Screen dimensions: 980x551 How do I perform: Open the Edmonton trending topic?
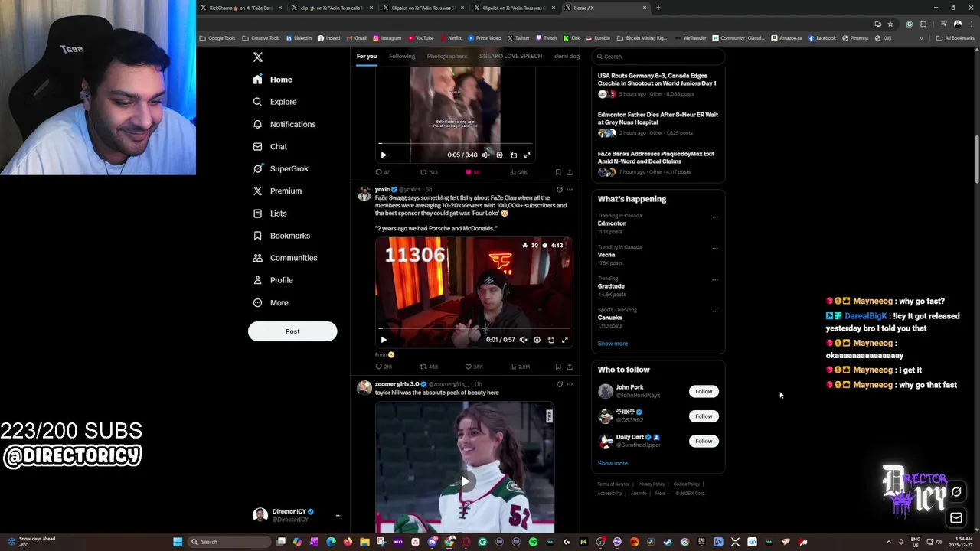[x=612, y=223]
